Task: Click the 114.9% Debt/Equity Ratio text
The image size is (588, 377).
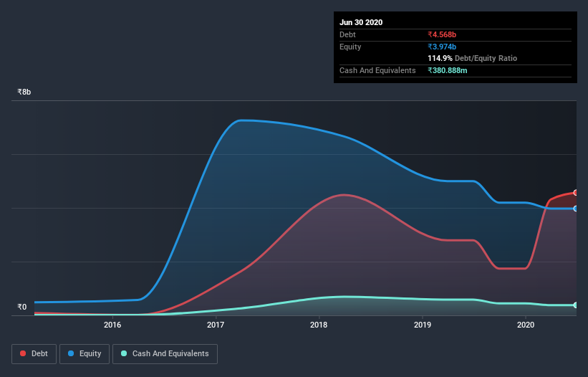Action: (x=473, y=58)
